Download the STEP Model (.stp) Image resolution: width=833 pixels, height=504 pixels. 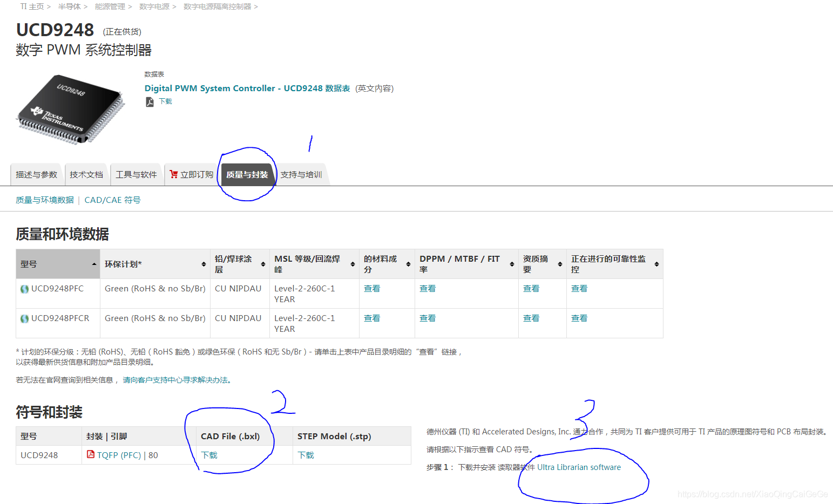[306, 455]
